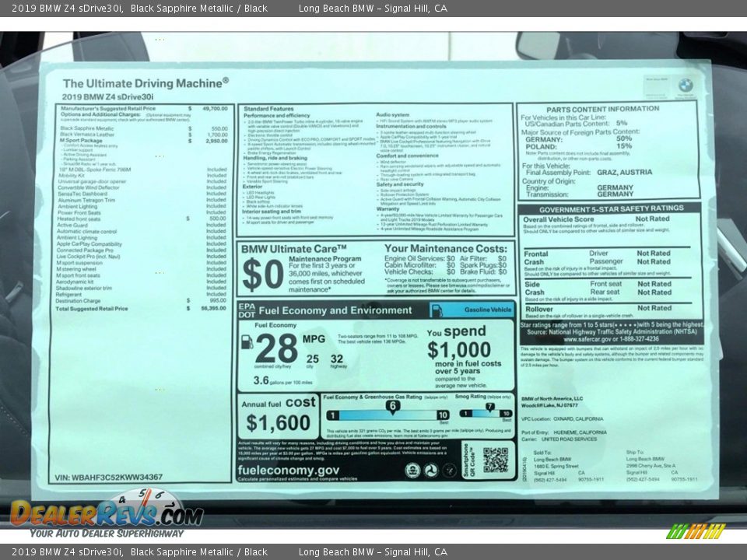Click the dark circular badge beside the DOT logo
The height and width of the screenshot is (560, 747).
click(x=449, y=471)
